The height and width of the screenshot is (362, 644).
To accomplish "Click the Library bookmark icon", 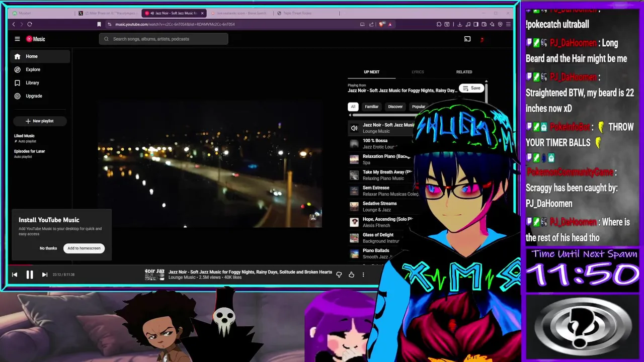I will [17, 82].
